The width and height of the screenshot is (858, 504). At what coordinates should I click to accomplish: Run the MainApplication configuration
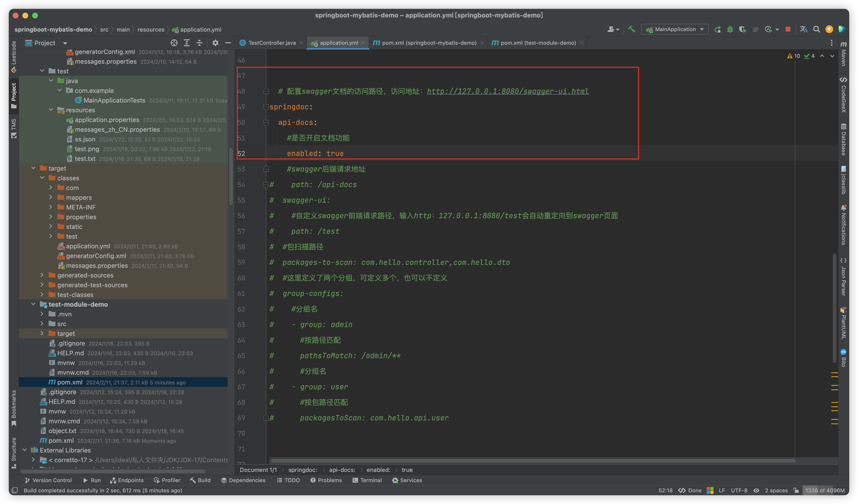[x=717, y=29]
